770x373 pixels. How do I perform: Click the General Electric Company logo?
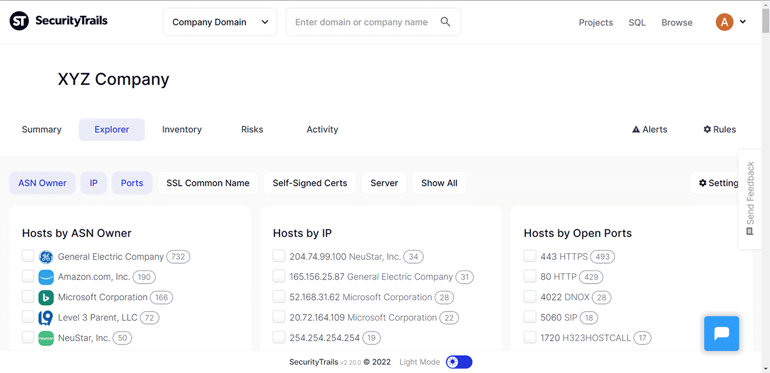click(x=46, y=257)
